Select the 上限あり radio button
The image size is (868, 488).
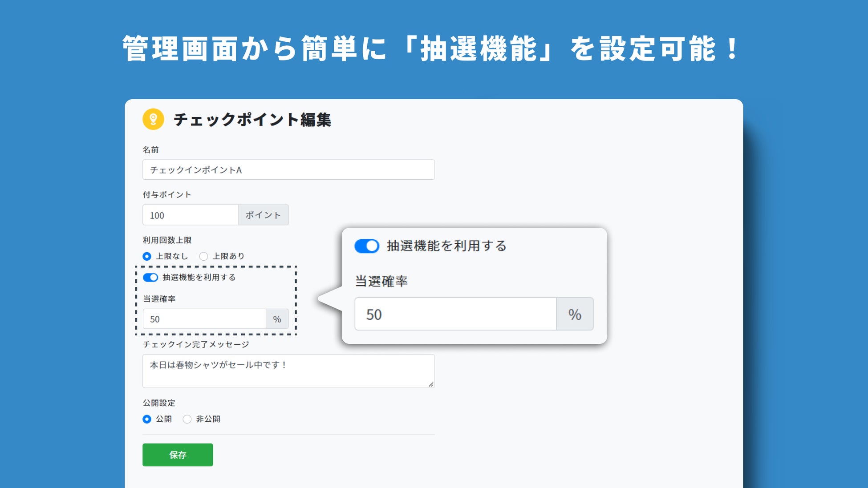point(203,256)
